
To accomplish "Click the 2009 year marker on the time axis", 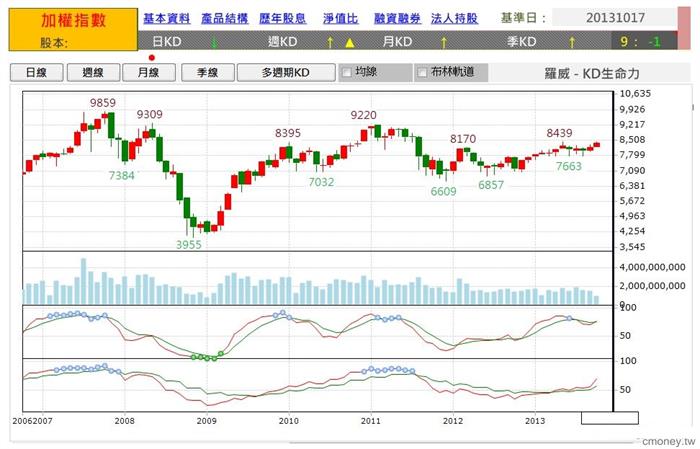I will (x=207, y=421).
